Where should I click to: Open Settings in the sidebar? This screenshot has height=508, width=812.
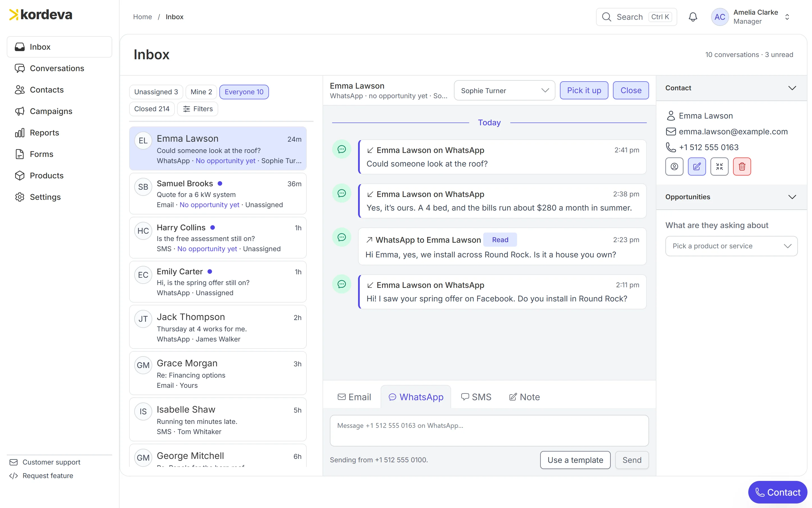pyautogui.click(x=59, y=197)
